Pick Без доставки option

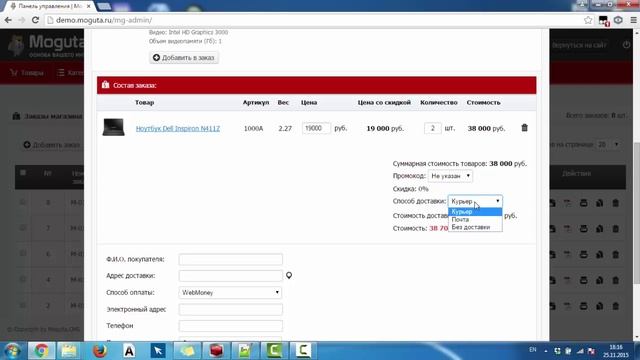coord(475,227)
